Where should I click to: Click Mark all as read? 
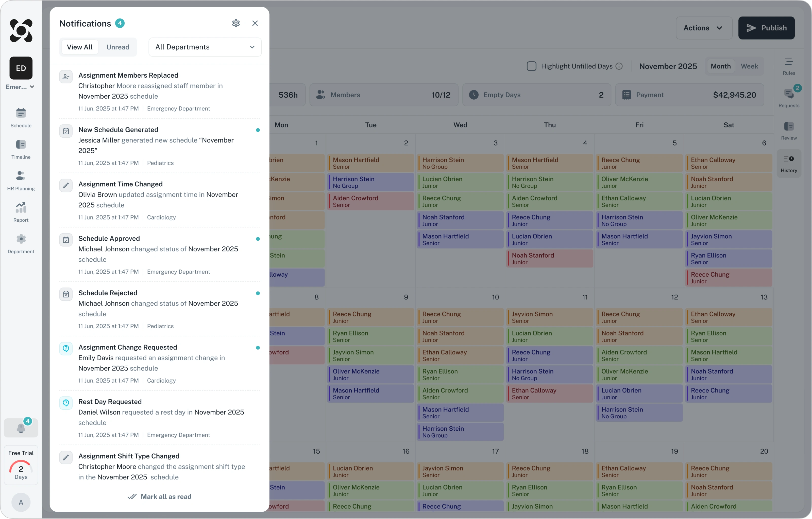pos(160,496)
